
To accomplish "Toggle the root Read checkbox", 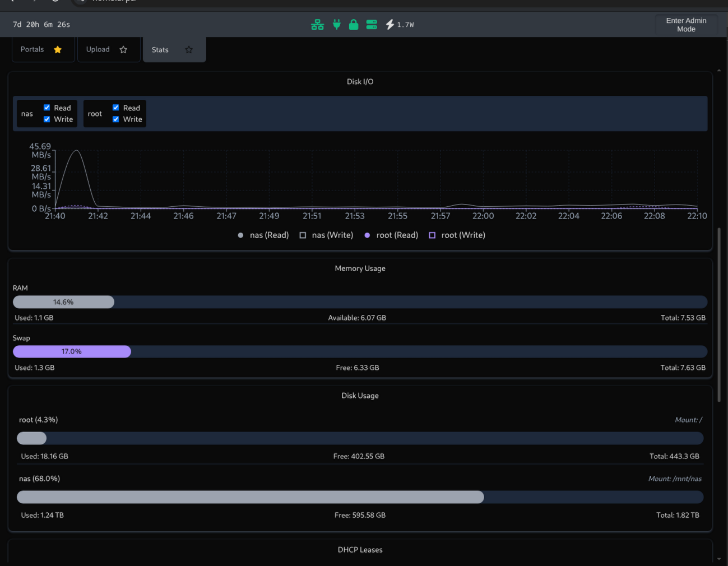I will tap(116, 108).
